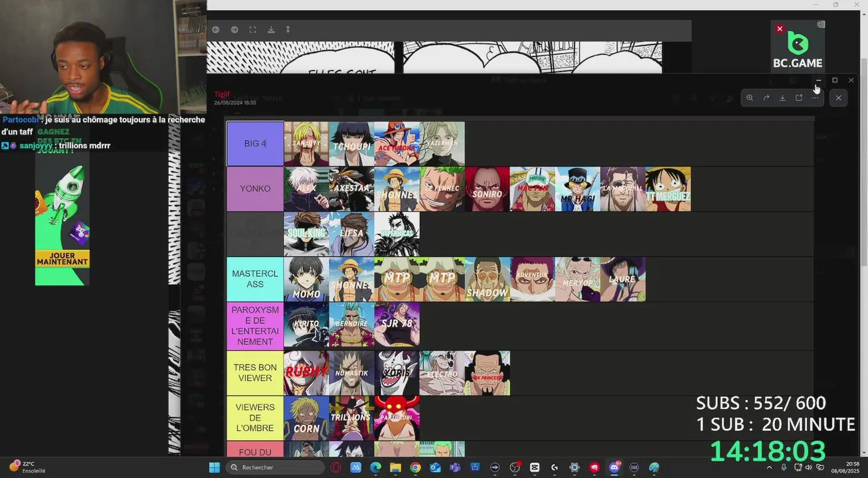
Task: Click the Partocobi username in chat
Action: point(21,120)
